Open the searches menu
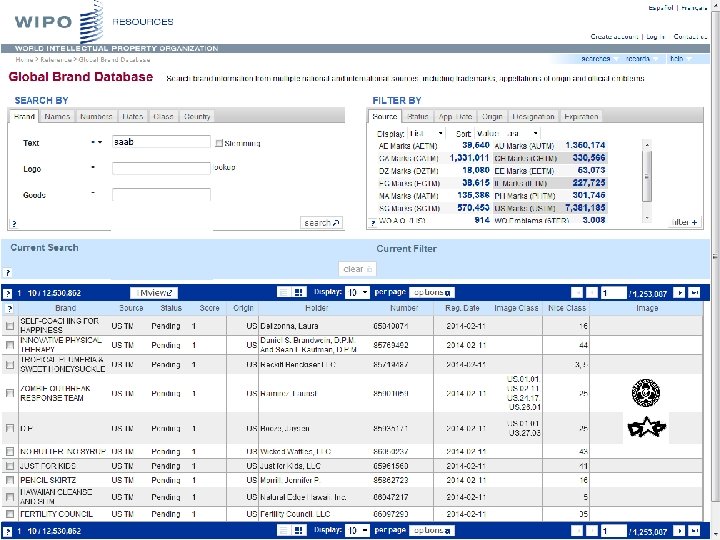The height and width of the screenshot is (540, 720). (x=599, y=59)
